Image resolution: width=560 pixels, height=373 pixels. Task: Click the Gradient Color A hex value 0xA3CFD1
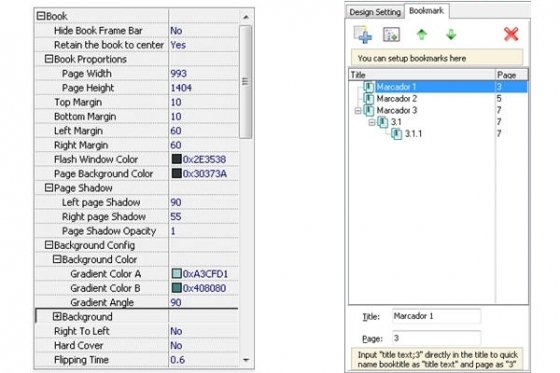[x=205, y=274]
